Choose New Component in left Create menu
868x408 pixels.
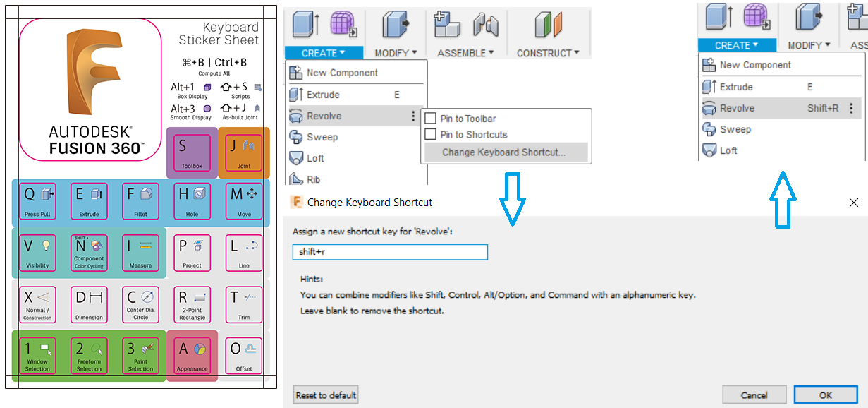(x=356, y=73)
